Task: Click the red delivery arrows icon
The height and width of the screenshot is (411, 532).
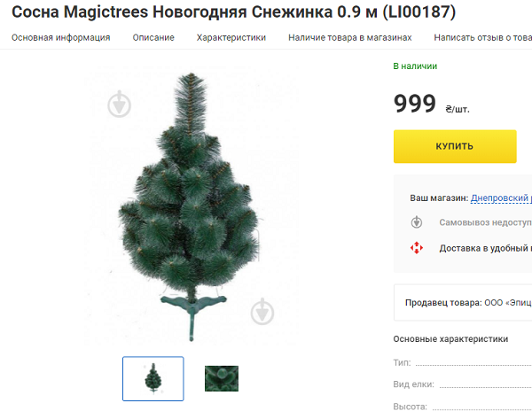Action: [417, 248]
